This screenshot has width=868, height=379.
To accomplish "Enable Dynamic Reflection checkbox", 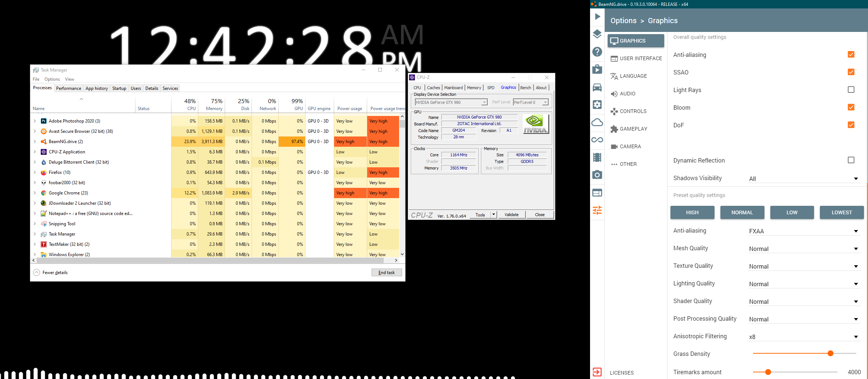I will (851, 160).
